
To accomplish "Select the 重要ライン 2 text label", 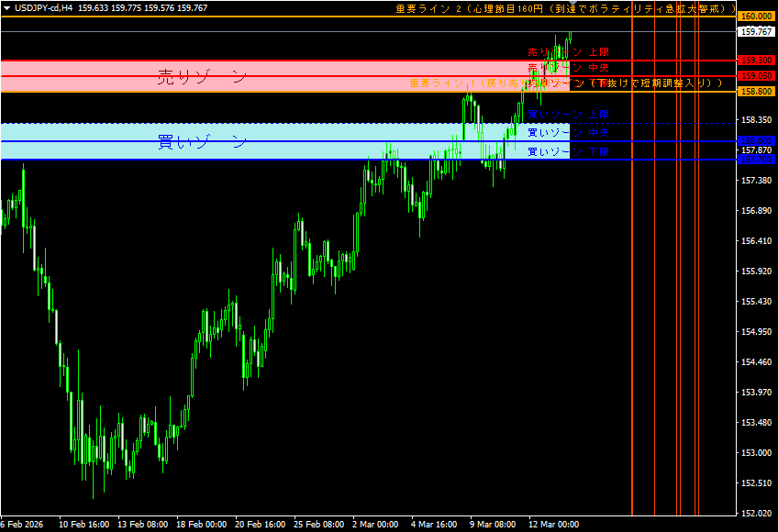I will [565, 8].
